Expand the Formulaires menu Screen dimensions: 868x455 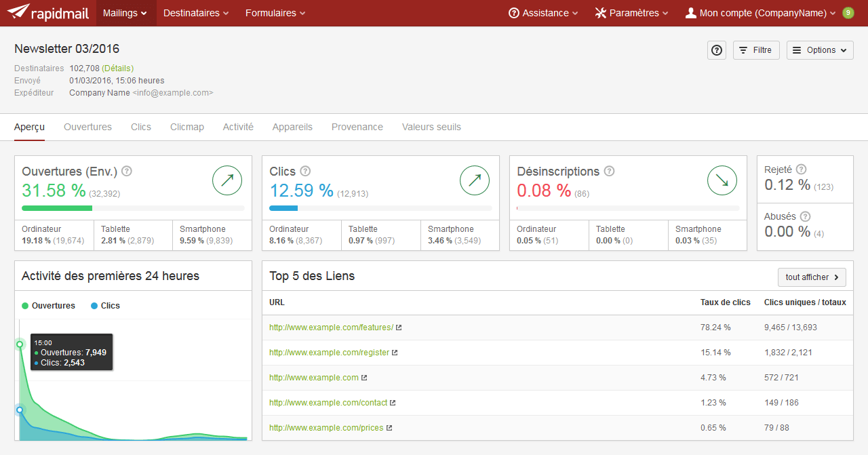pyautogui.click(x=275, y=13)
